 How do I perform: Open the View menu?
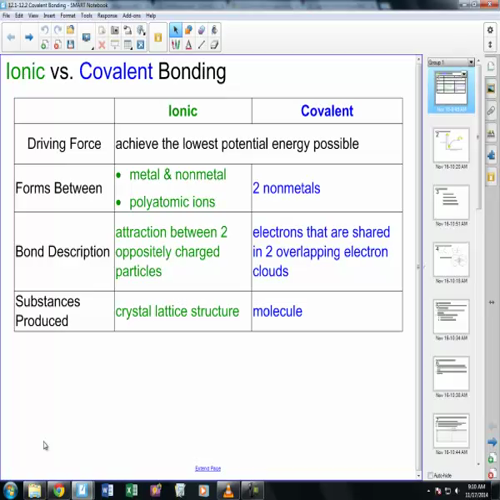(33, 16)
